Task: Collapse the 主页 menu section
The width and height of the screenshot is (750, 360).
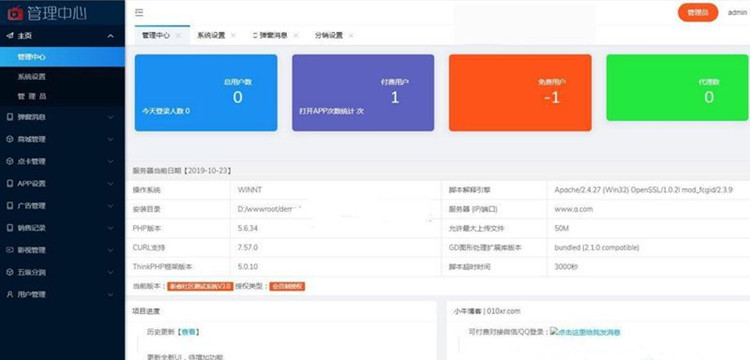Action: [110, 36]
